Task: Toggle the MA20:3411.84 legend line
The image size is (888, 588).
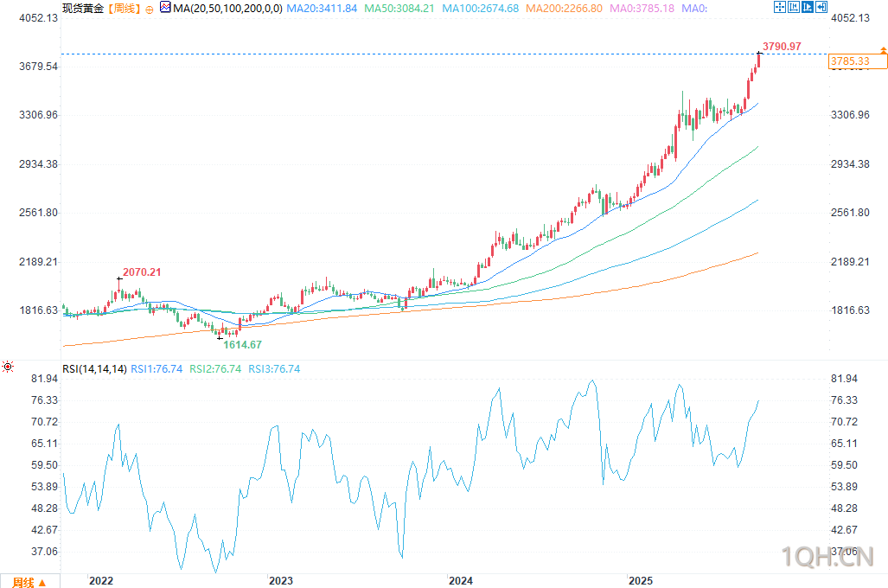Action: point(322,9)
